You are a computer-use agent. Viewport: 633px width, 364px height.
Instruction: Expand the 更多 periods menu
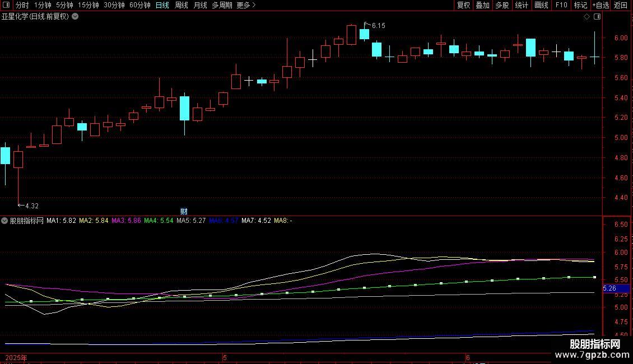246,5
